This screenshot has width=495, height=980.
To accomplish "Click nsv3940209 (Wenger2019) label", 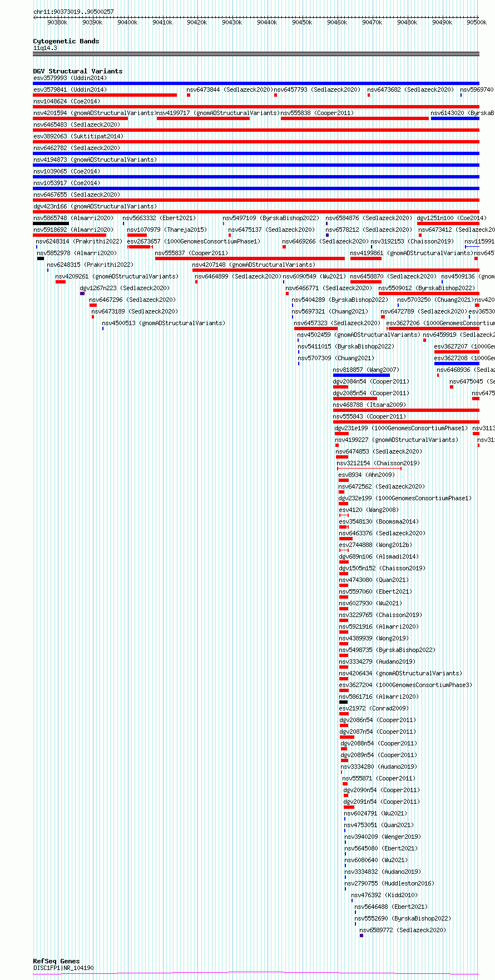I will 383,837.
